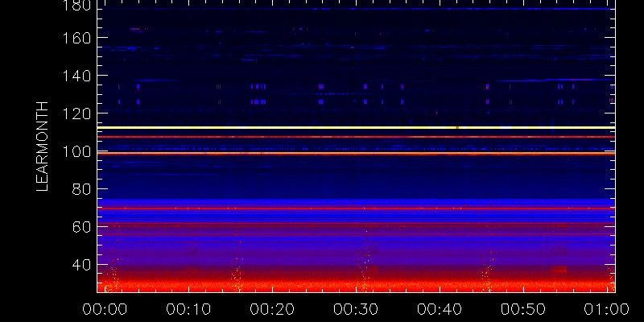644x322 pixels.
Task: Select the 140 frequency tick label
Action: point(77,76)
